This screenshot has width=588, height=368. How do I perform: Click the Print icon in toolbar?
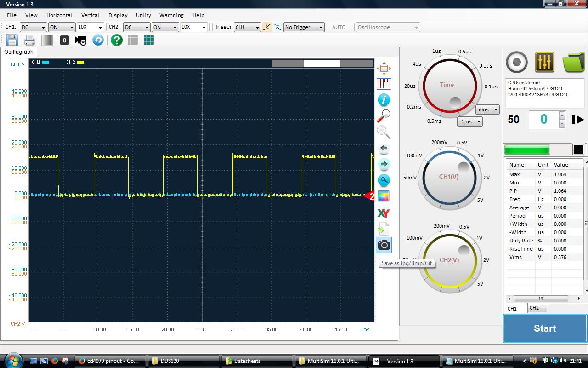click(29, 40)
